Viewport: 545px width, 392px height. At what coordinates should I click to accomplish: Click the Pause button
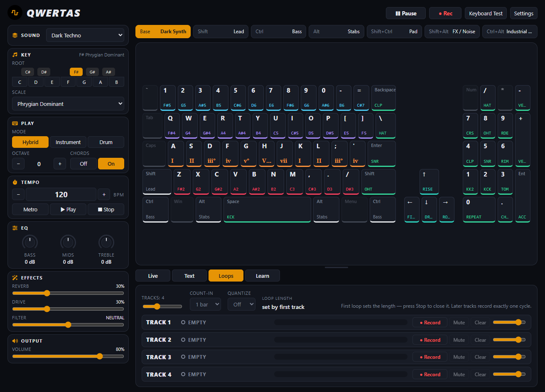tap(406, 13)
